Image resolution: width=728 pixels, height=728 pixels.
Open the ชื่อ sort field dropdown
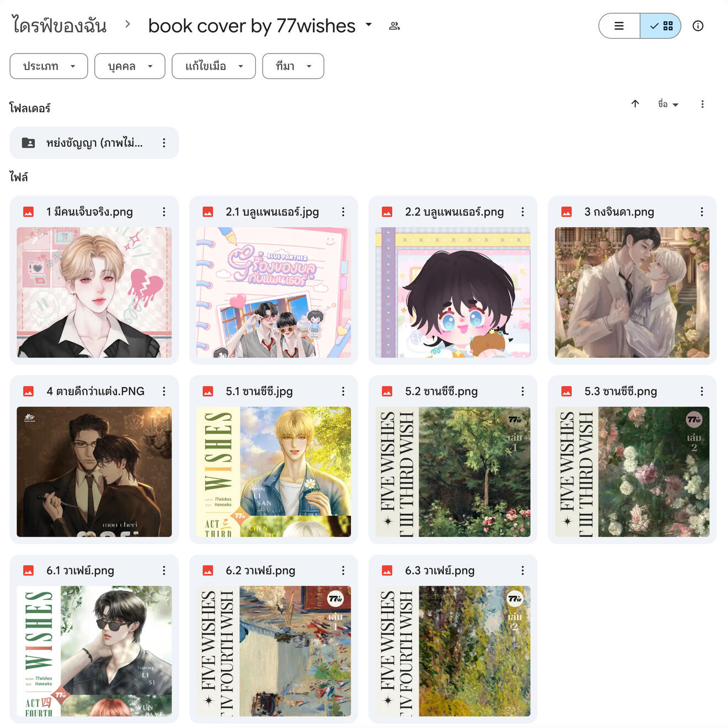tap(668, 104)
